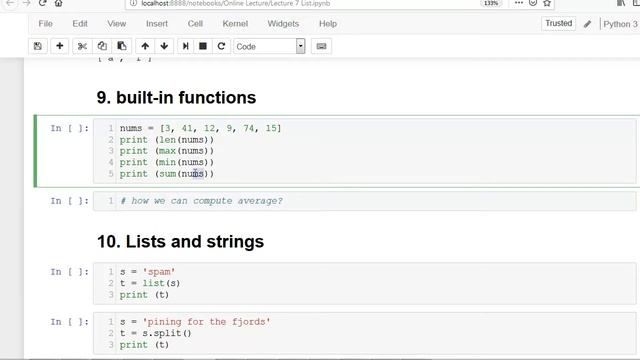Click the 'print (len(nums))' line
This screenshot has width=640, height=360.
(x=167, y=140)
